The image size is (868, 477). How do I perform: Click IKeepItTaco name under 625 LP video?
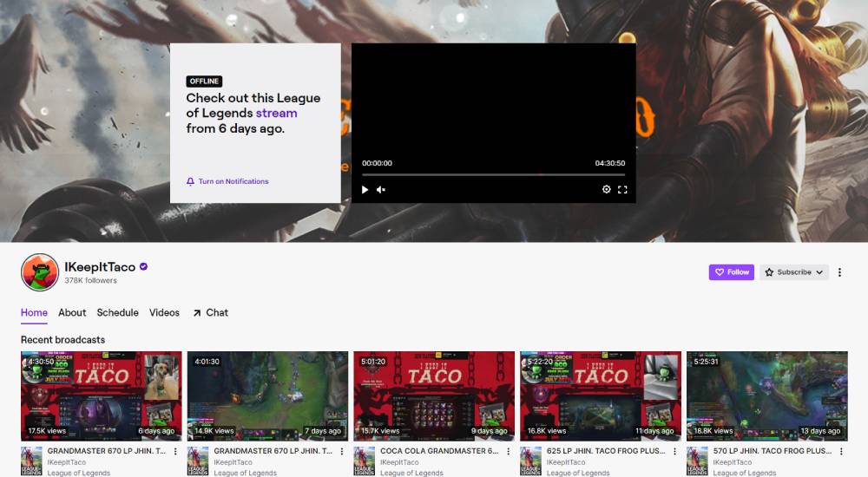(566, 462)
